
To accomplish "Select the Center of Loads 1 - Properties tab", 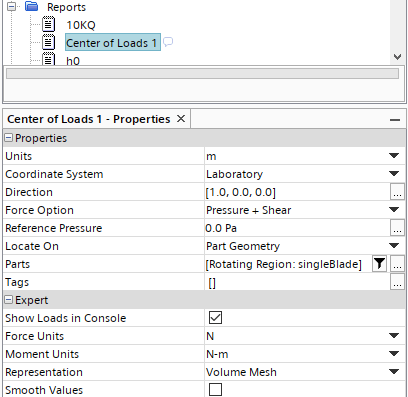I will point(89,119).
